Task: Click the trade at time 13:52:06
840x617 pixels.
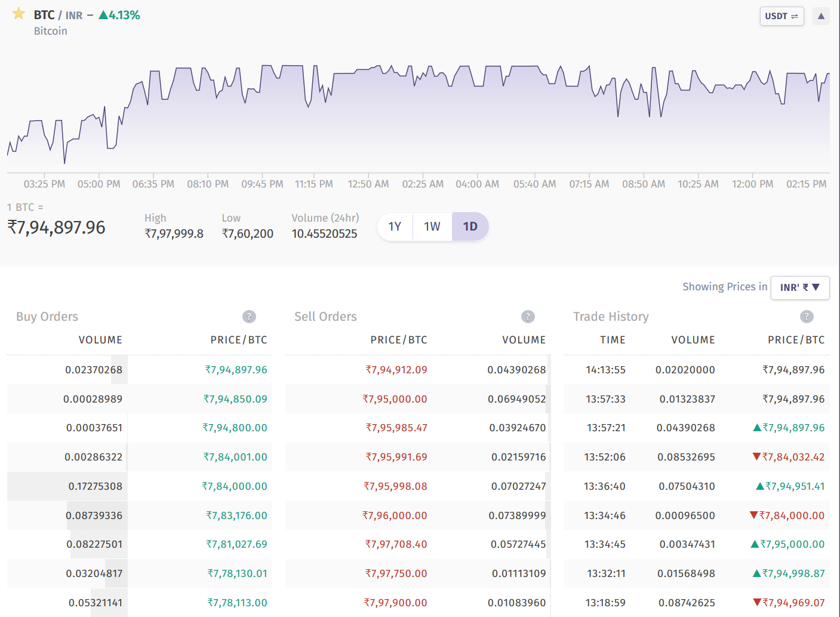Action: (x=605, y=457)
